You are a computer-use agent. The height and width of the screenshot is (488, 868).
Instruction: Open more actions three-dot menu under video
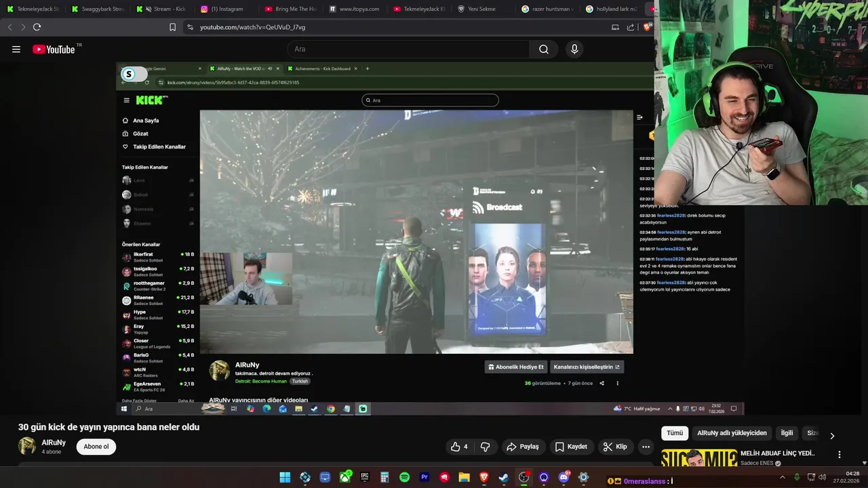646,447
